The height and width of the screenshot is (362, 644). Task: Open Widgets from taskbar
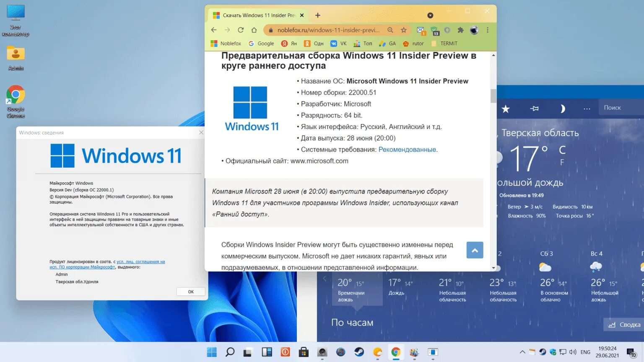pos(267,352)
